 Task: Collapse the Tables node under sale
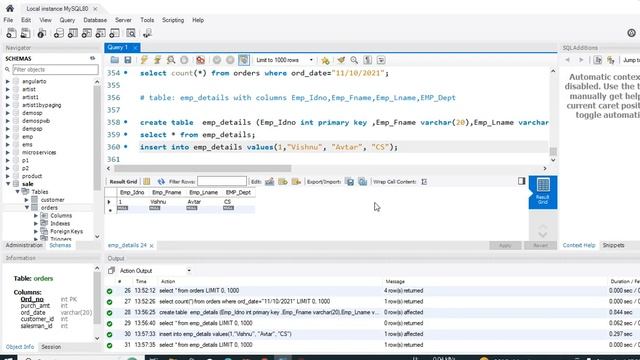click(x=18, y=192)
